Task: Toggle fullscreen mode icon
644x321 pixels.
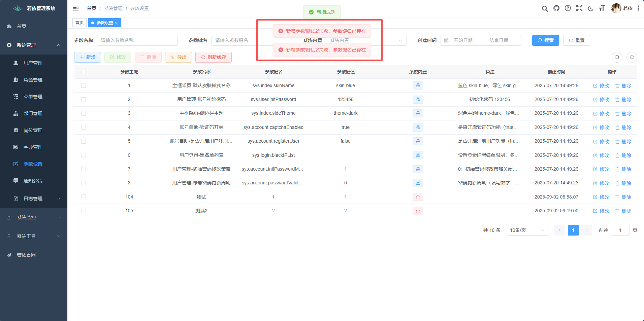Action: pos(579,8)
